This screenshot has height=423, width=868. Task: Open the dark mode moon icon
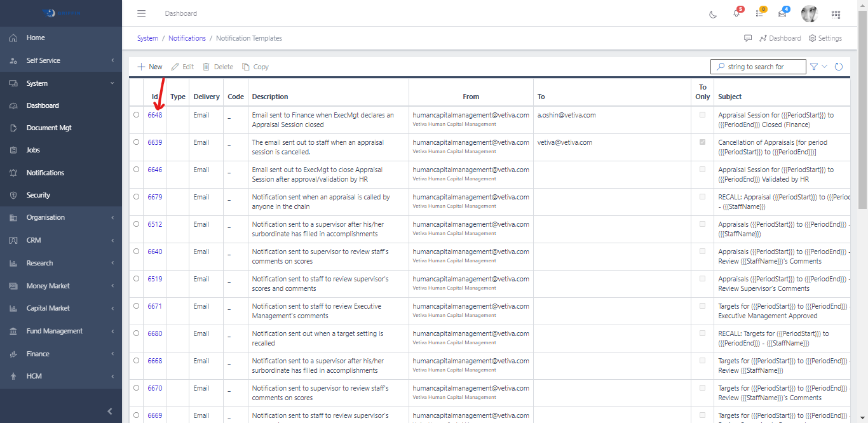[712, 13]
